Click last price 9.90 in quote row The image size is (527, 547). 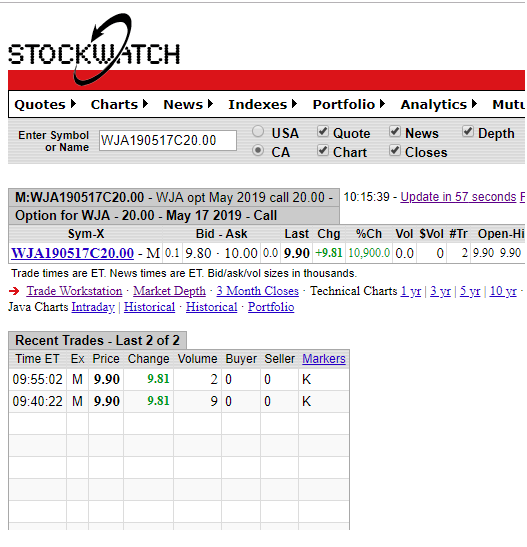click(x=297, y=253)
